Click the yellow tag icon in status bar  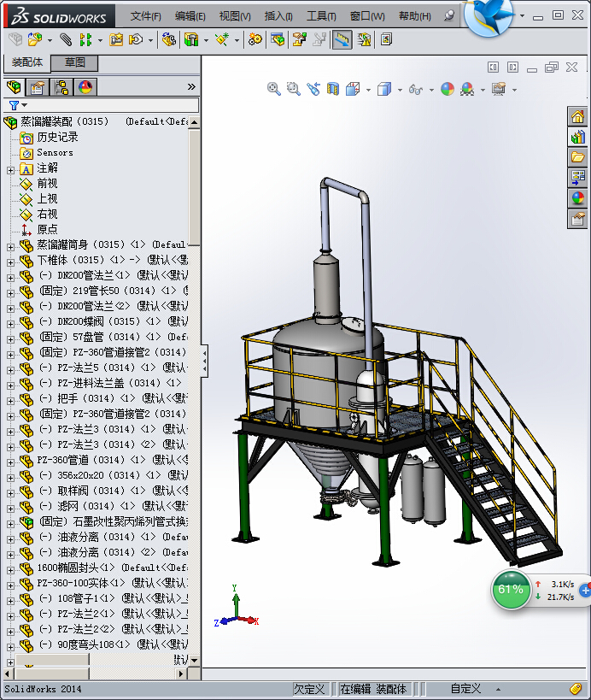point(576,688)
